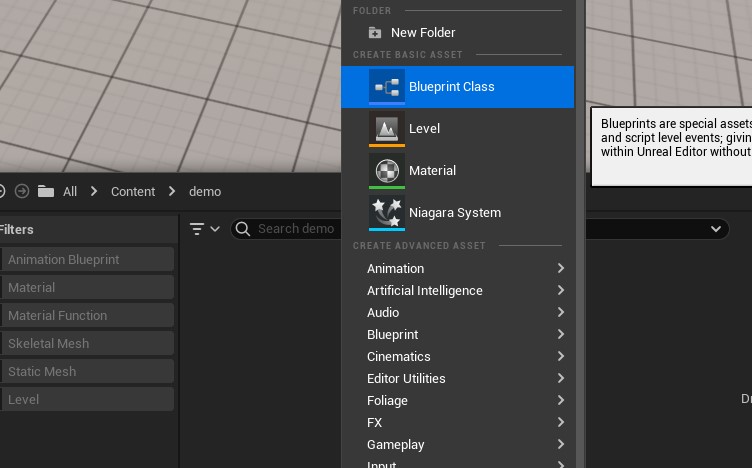Open the Blueprint advanced asset entry
Image resolution: width=752 pixels, height=468 pixels.
coord(458,335)
